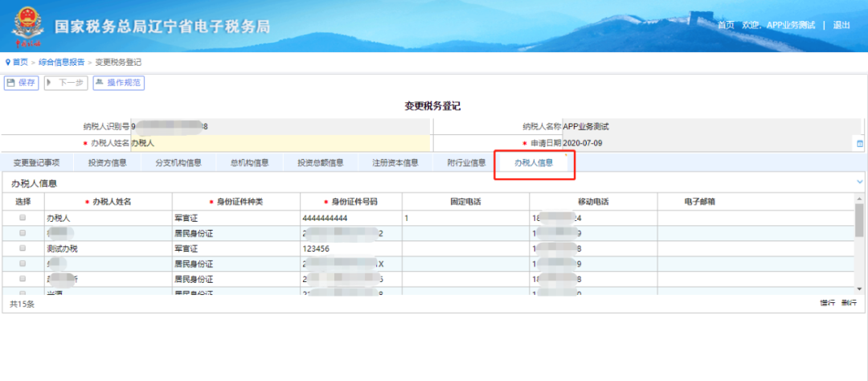This screenshot has height=381, width=868.
Task: Select the 注册资本信息 tab
Action: coord(395,163)
